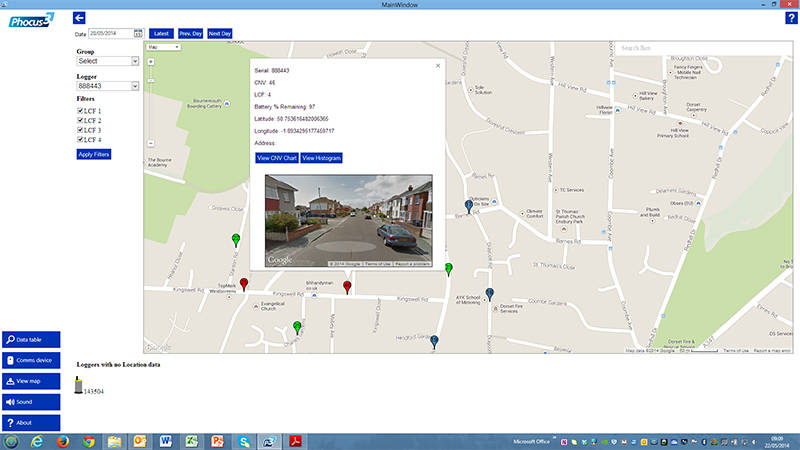Close the logger info popup
800x450 pixels.
(437, 66)
